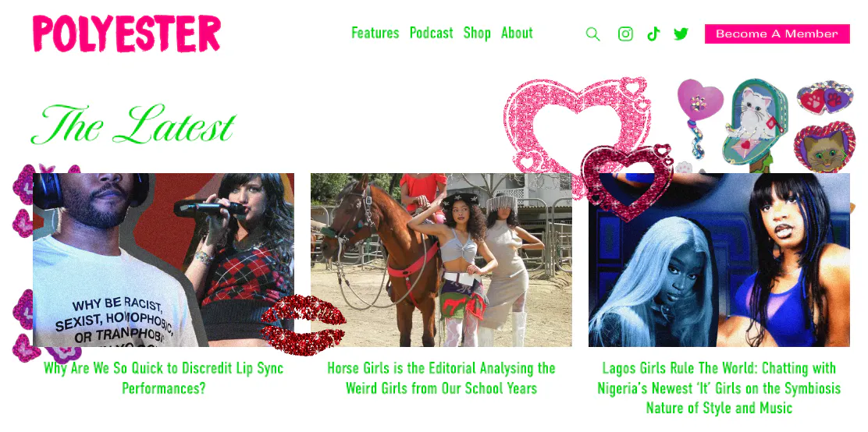The width and height of the screenshot is (868, 432).
Task: Visit Polyester's Instagram via header icon
Action: pos(625,34)
